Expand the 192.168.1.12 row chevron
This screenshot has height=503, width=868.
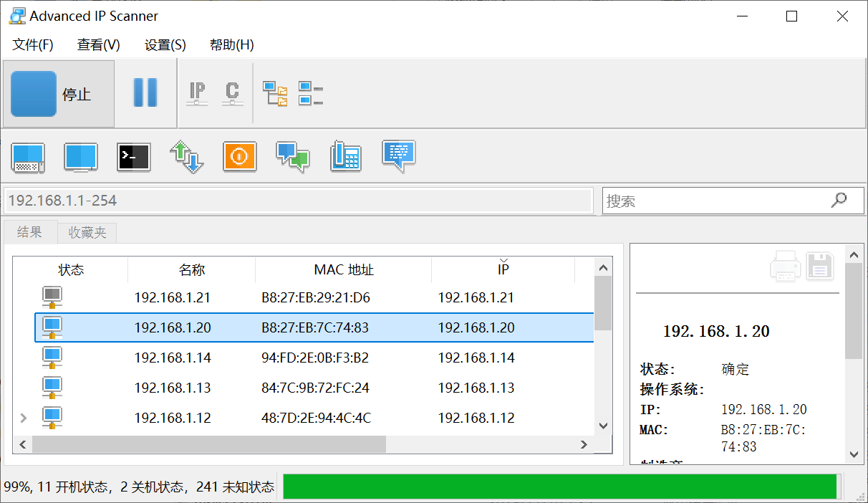(x=23, y=418)
